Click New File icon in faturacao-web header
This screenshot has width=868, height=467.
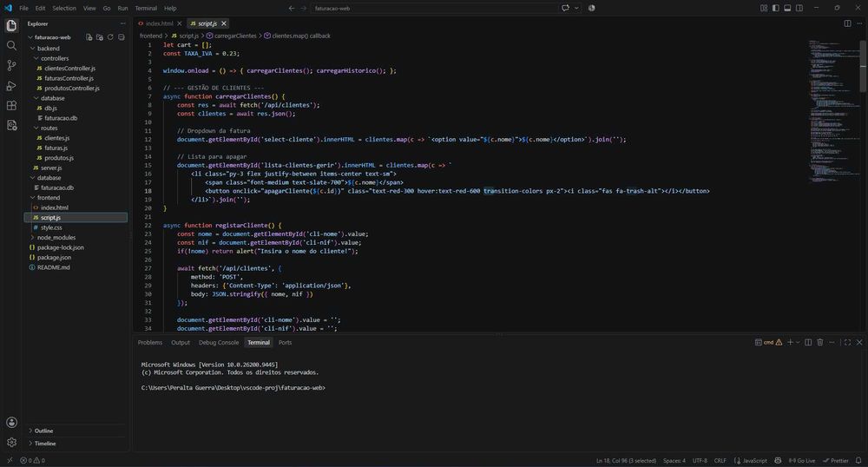pyautogui.click(x=89, y=37)
